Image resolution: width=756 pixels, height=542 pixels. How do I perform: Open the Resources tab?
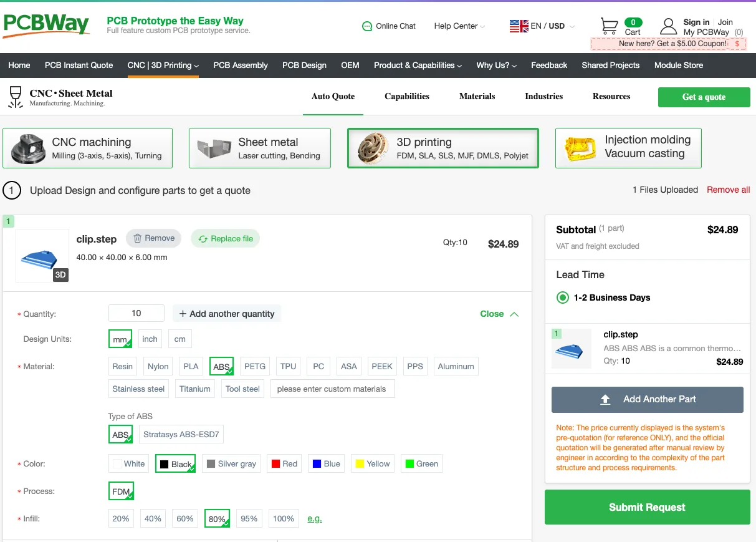[x=611, y=97]
